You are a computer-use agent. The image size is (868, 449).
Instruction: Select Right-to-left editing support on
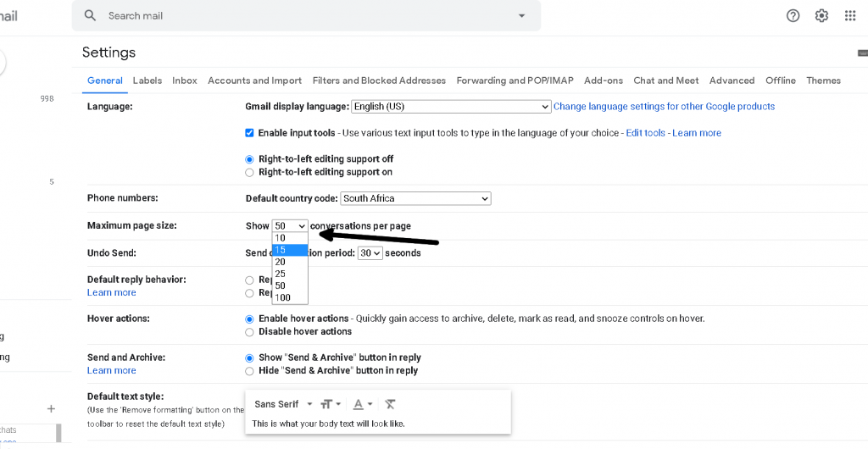(249, 172)
